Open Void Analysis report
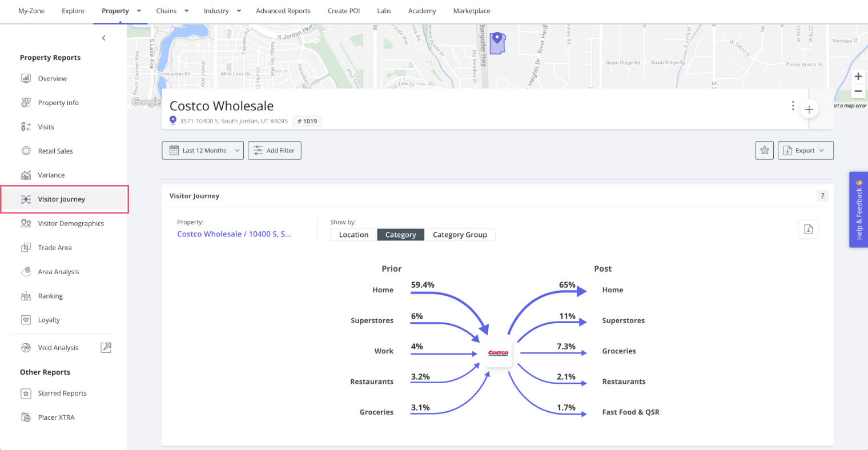 [58, 347]
